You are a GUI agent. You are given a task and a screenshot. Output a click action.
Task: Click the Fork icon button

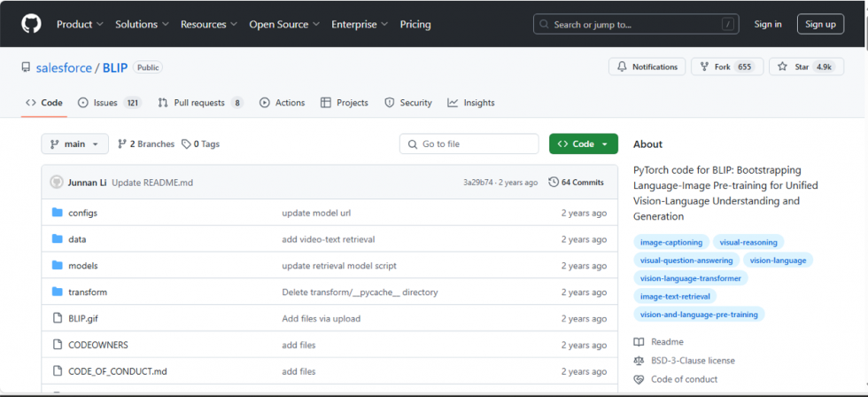point(704,67)
